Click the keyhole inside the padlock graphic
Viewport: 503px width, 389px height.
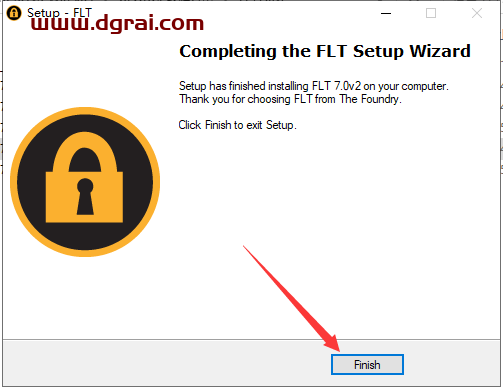coord(85,197)
